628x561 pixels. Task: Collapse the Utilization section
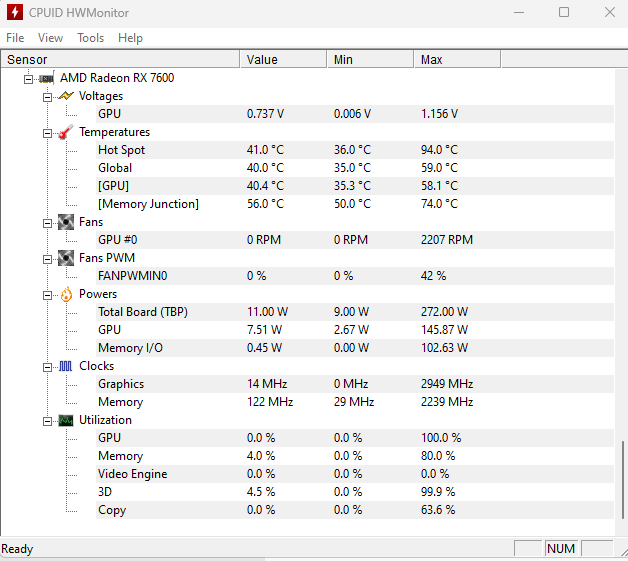pyautogui.click(x=47, y=421)
